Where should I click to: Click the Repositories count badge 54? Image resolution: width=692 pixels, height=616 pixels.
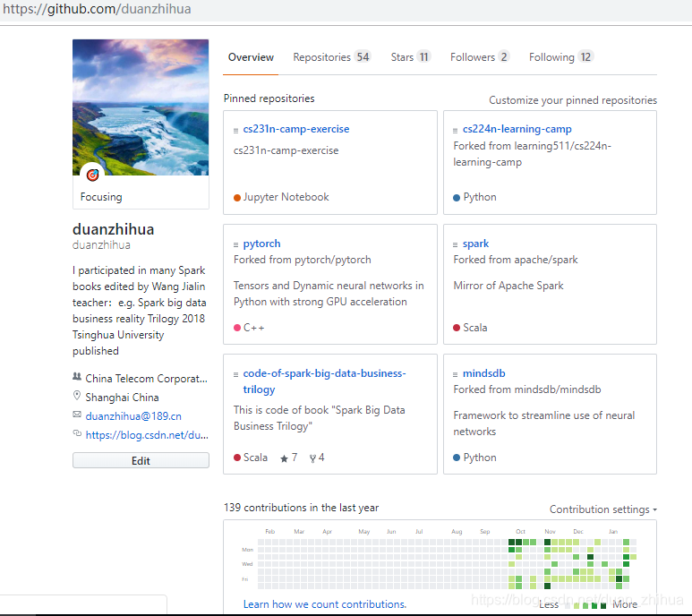click(x=363, y=57)
